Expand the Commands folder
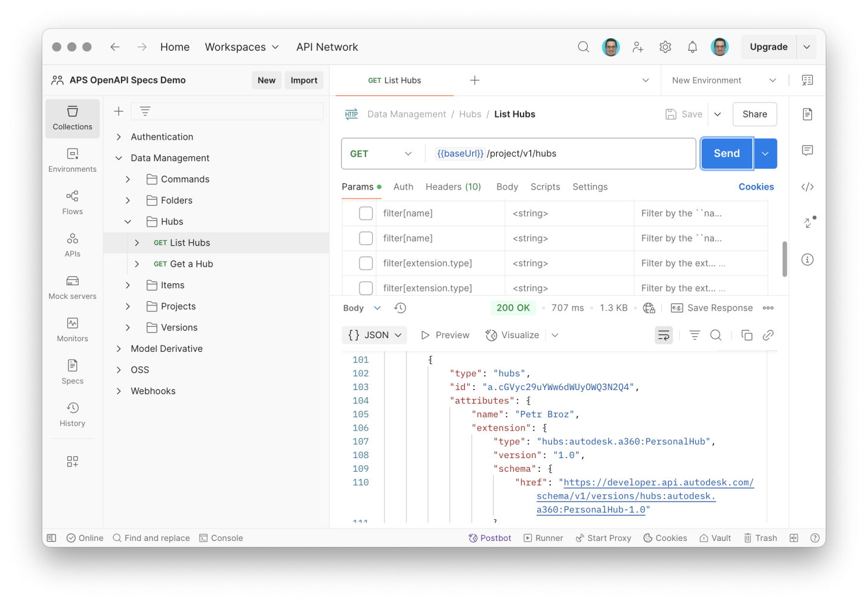 pos(128,180)
